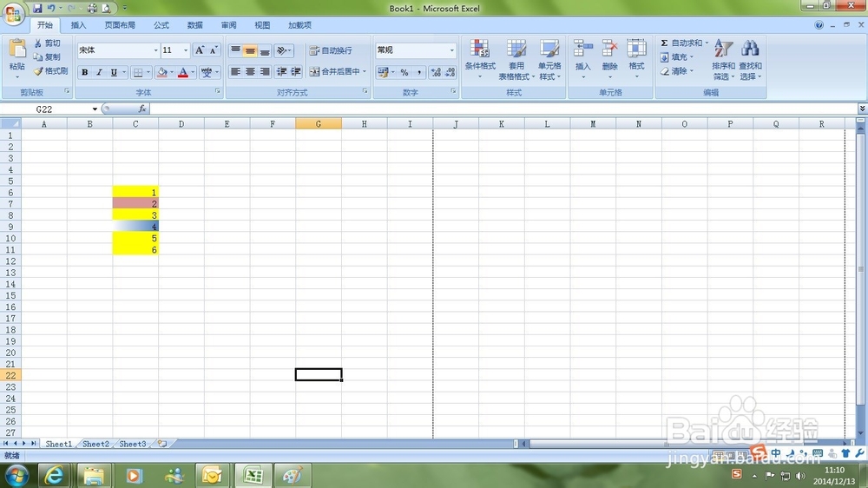Screen dimensions: 868x488
Task: Open font color dropdown arrow
Action: (193, 73)
